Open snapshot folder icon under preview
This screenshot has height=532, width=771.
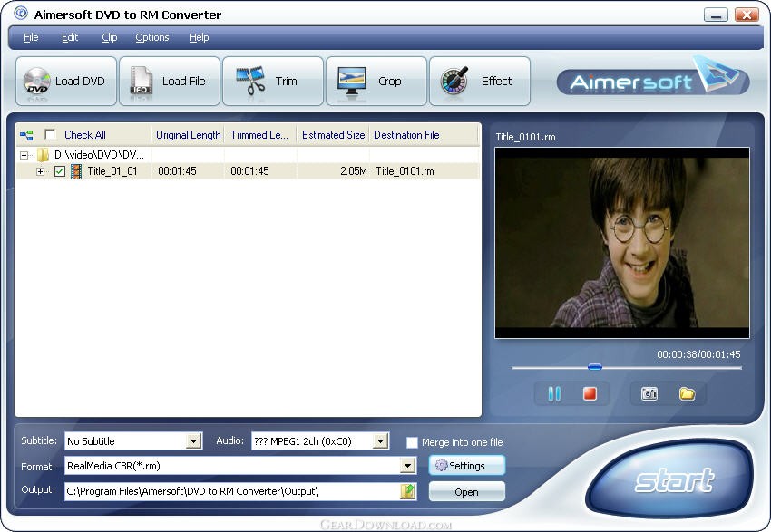point(687,393)
